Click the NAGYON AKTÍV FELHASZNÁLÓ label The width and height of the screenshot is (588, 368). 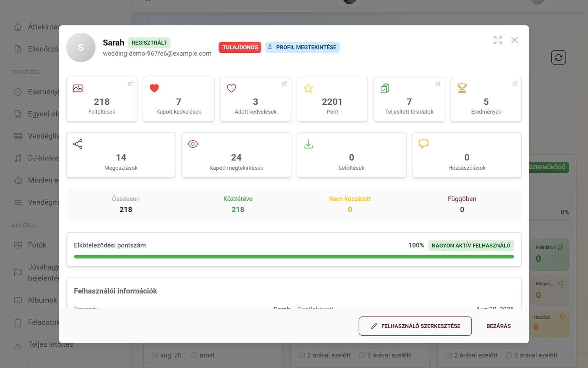pyautogui.click(x=471, y=246)
